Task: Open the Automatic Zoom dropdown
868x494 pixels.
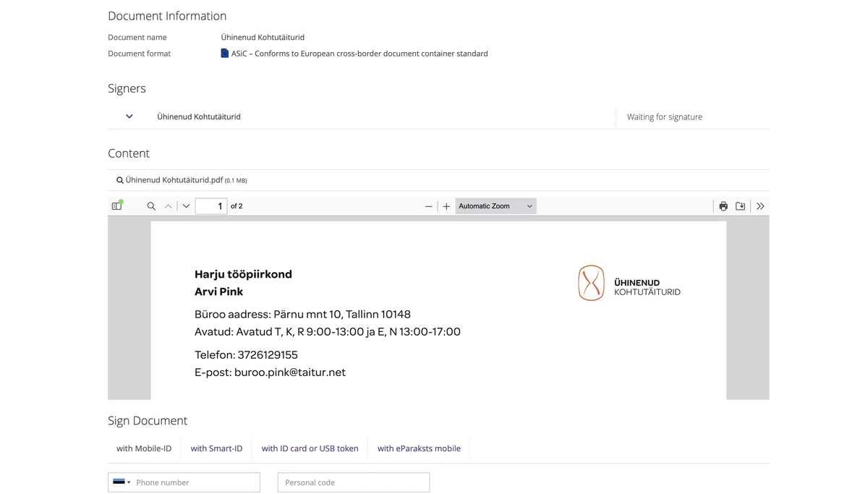Action: [x=495, y=206]
